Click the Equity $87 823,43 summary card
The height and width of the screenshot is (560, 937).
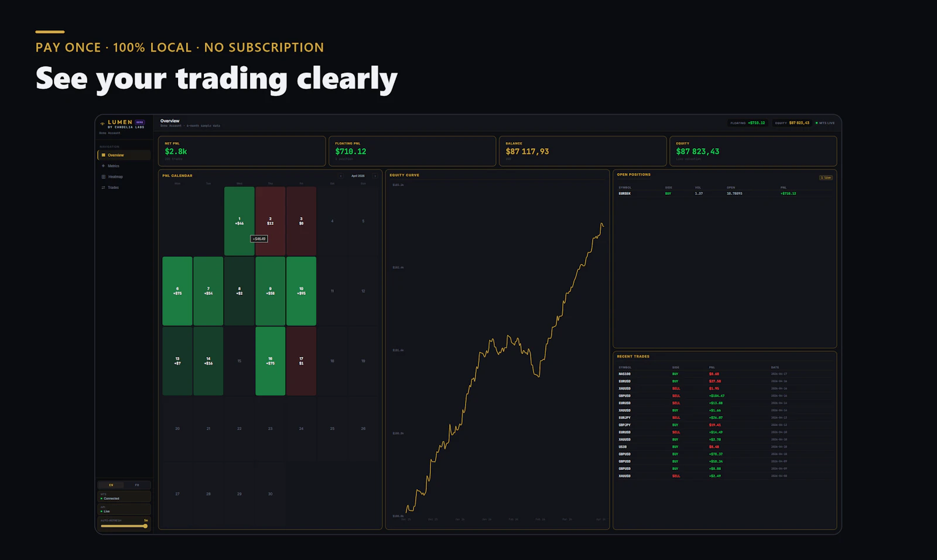[x=753, y=152]
